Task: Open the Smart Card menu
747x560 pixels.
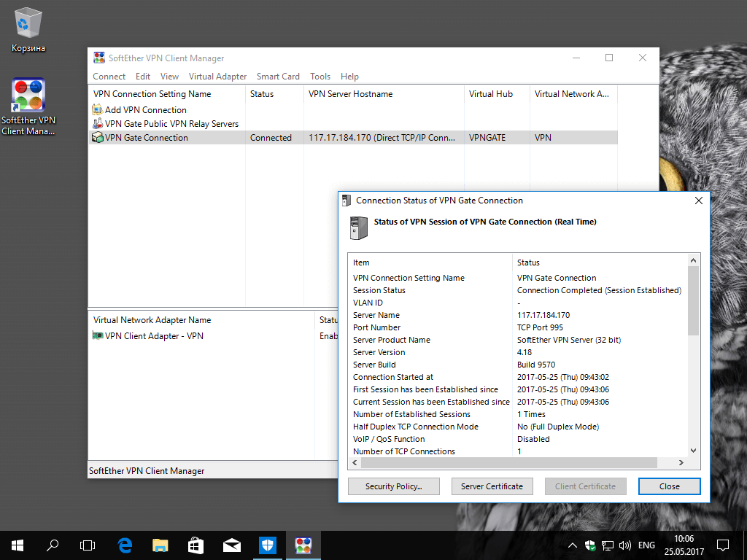Action: point(278,77)
